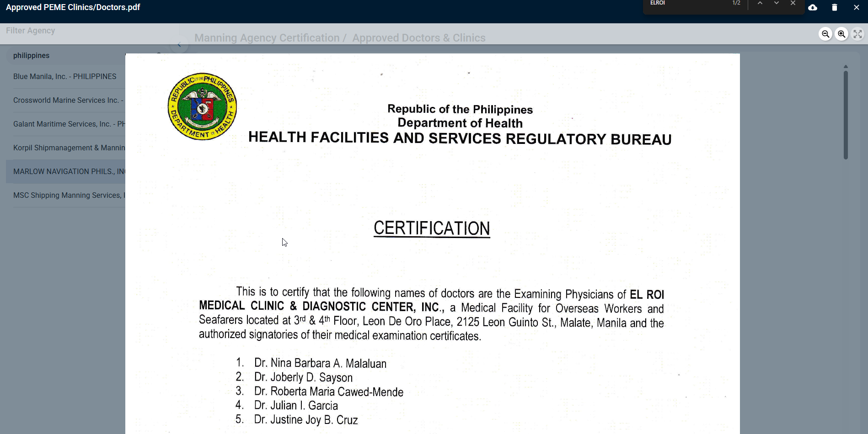Click the Republic of the Philippines line
868x434 pixels.
[460, 109]
